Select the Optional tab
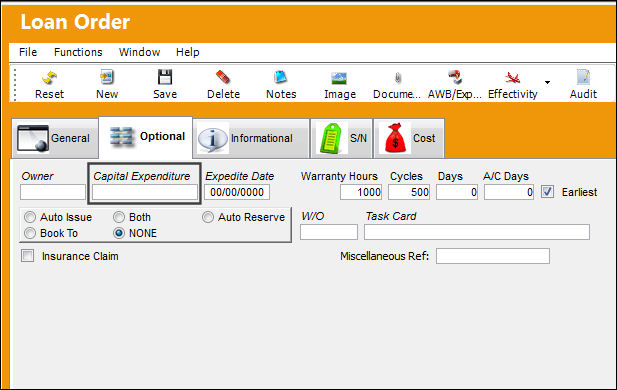 [x=146, y=137]
